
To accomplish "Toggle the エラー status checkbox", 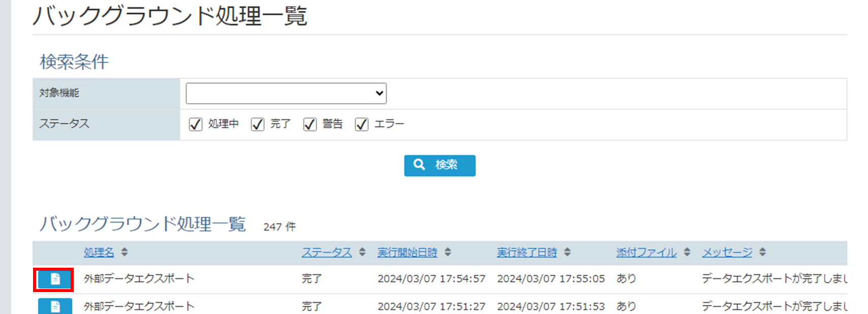I will 362,124.
